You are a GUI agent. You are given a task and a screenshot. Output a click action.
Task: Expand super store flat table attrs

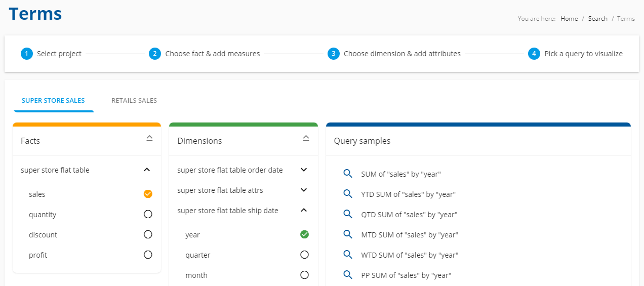pos(304,190)
